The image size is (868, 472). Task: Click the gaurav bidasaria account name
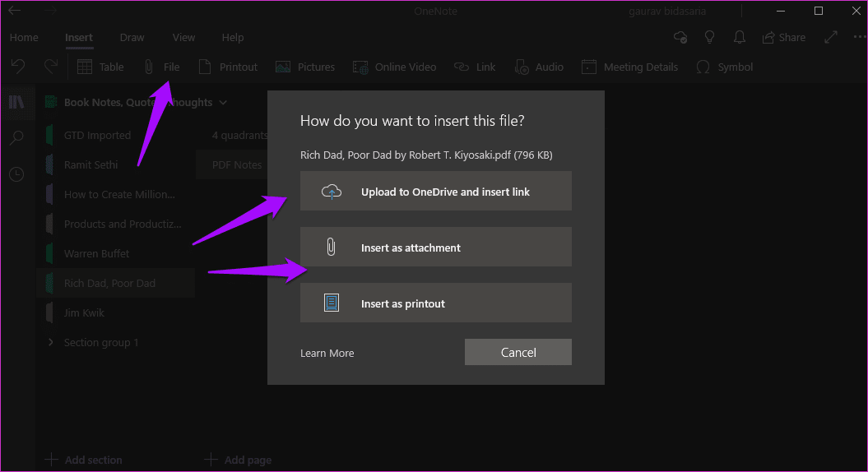pos(667,11)
